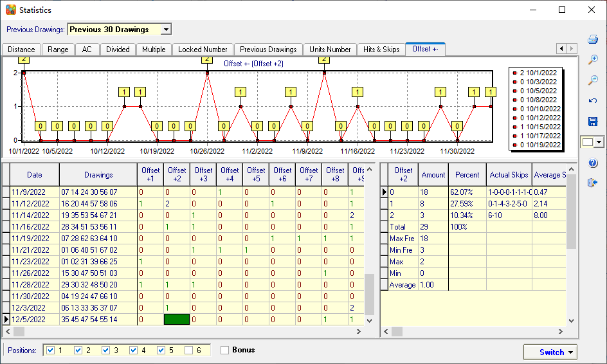Screen dimensions: 607x364
Task: Select the 11/16/2022 drawing row
Action: click(35, 226)
